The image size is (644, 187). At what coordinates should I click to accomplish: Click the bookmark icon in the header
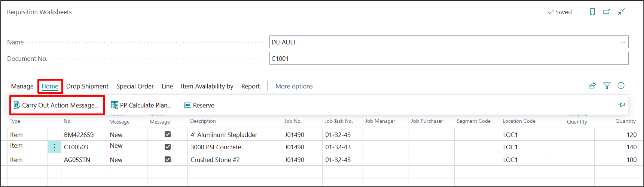point(592,12)
